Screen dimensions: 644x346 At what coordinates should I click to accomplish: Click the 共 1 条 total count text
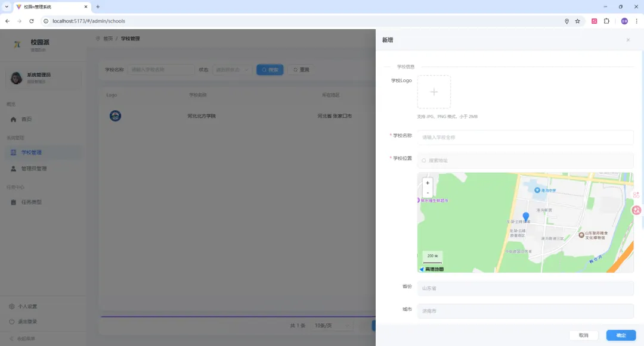point(298,326)
